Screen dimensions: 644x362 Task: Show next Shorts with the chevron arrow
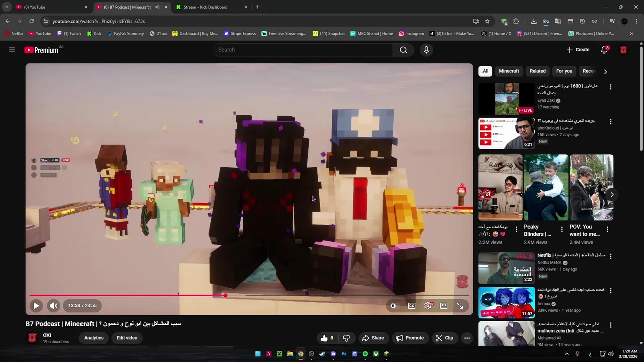pyautogui.click(x=612, y=194)
